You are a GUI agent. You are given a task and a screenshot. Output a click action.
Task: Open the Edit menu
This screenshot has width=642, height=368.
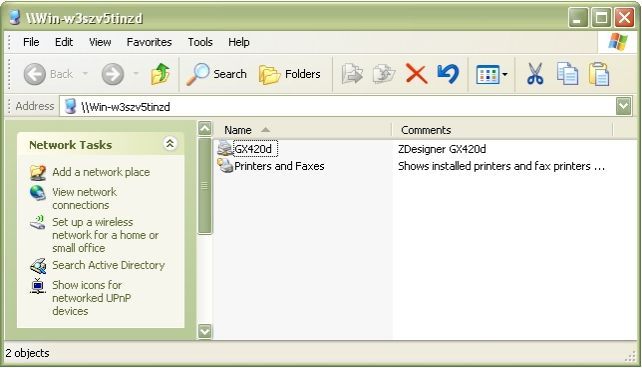pyautogui.click(x=64, y=42)
